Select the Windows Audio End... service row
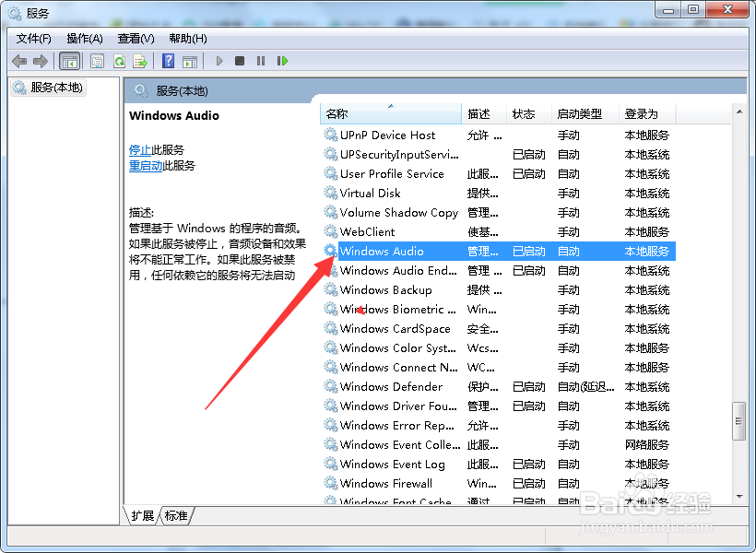Screen dimensions: 756x553 click(x=498, y=270)
